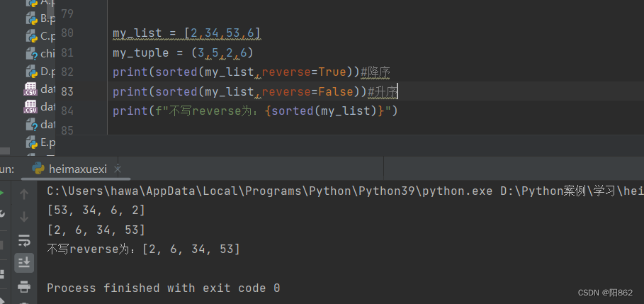Click {sorted(my_list)} inside the f-string

coord(325,111)
